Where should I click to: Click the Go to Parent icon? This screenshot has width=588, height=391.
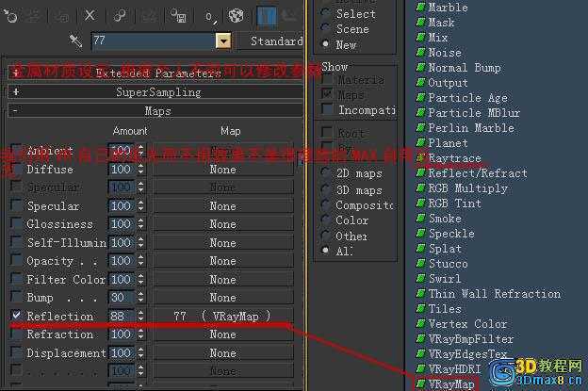(288, 16)
